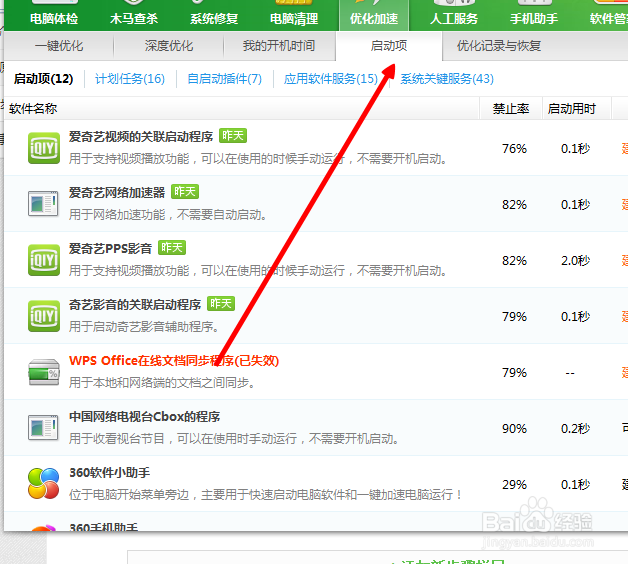Select the 奇艺影音的关联启动程序 entry title
Viewport: 628px width, 564px height.
click(x=135, y=305)
